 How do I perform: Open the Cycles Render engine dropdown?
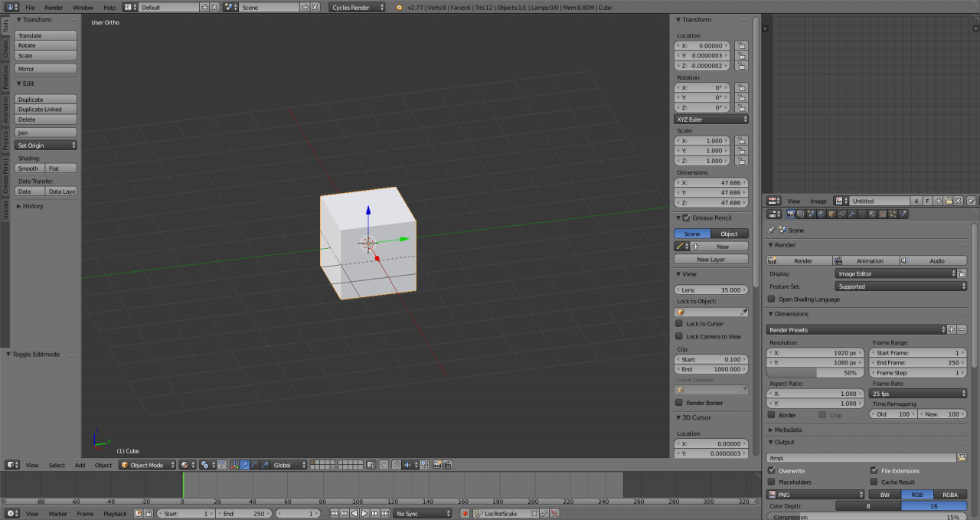[358, 7]
